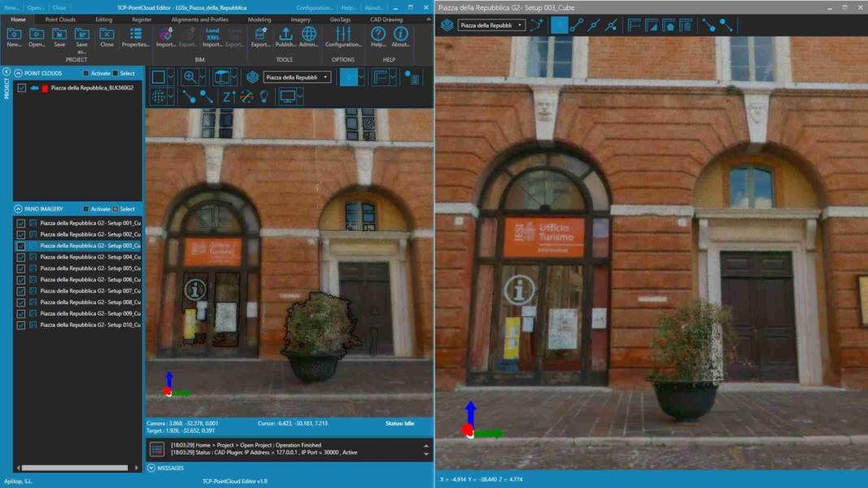Open layer dropdown in the pano viewer window
Viewport: 868px width, 488px height.
(491, 25)
